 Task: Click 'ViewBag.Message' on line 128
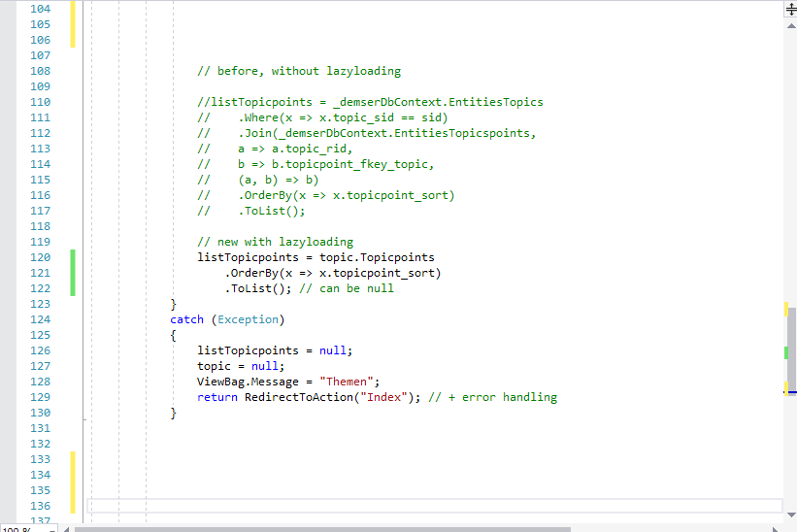249,382
